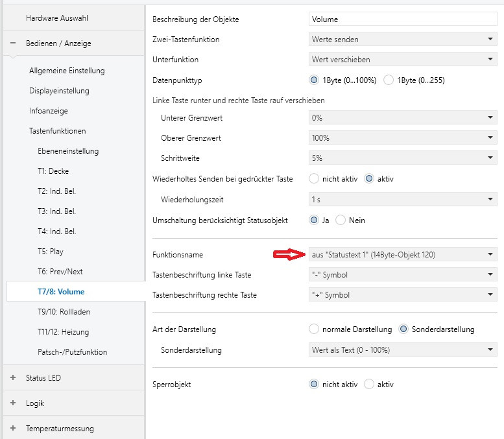Set Wiederholtes Senden to nicht aktiv
Viewport: 504px width, 439px height.
coord(315,178)
